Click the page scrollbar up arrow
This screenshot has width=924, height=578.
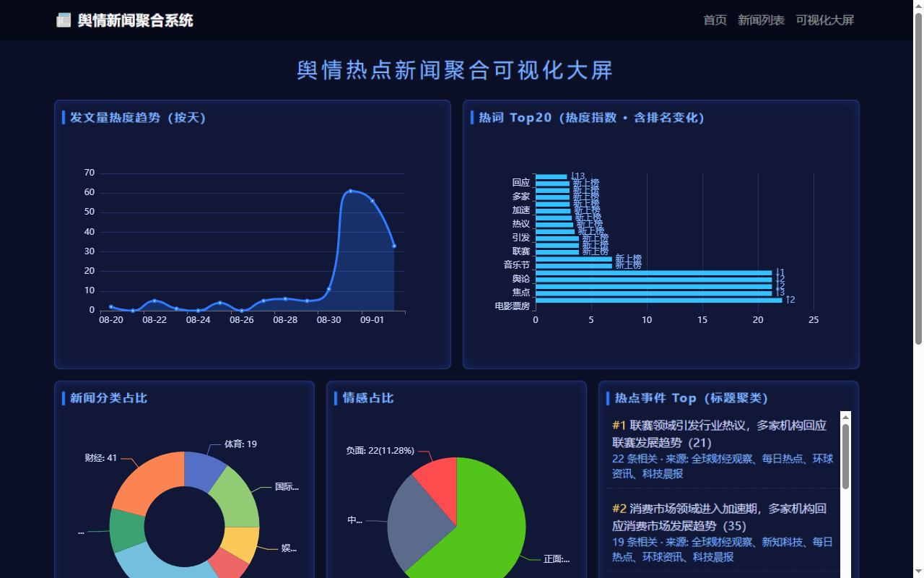918,6
